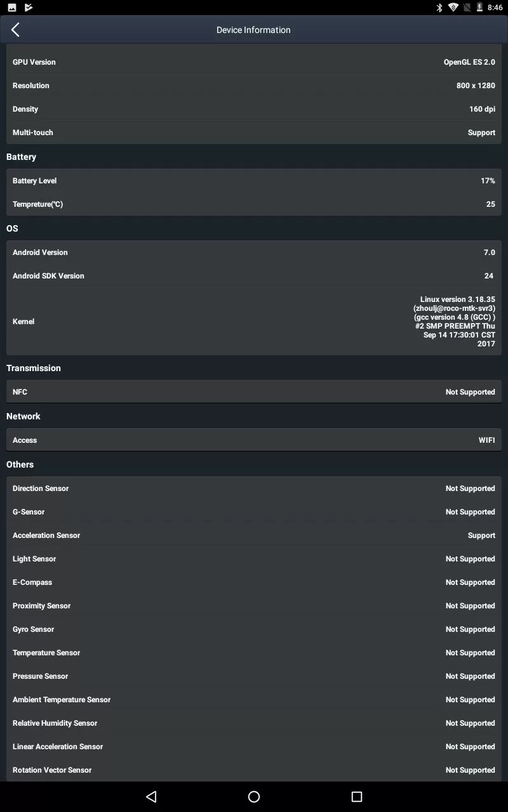This screenshot has height=812, width=508.
Task: Tap the Kernel information row
Action: click(254, 322)
